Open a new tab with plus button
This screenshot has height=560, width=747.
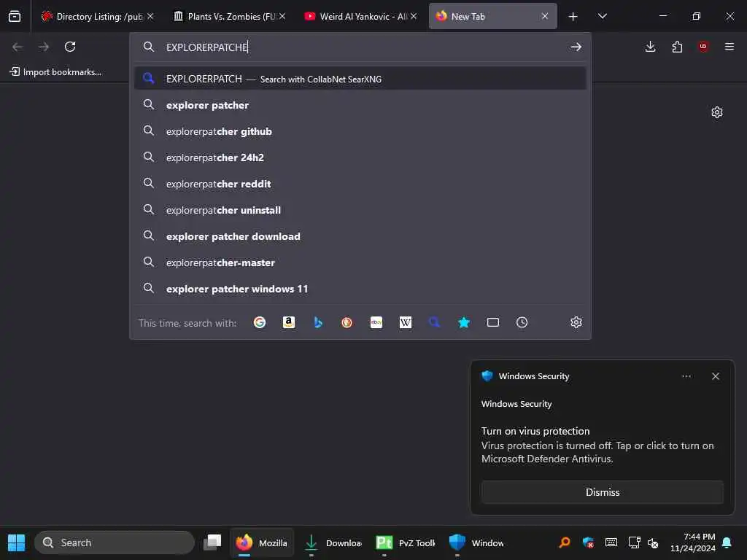(x=573, y=16)
